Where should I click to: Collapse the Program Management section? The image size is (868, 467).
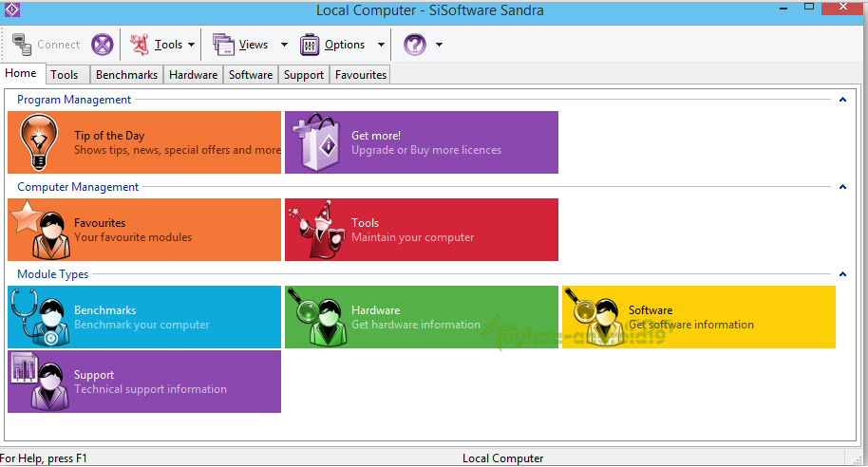(x=842, y=100)
